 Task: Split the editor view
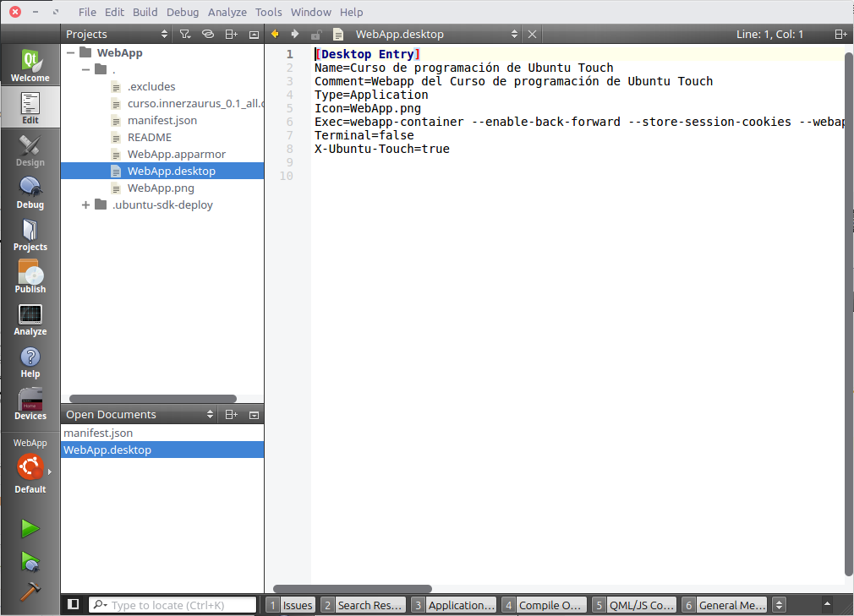click(840, 35)
